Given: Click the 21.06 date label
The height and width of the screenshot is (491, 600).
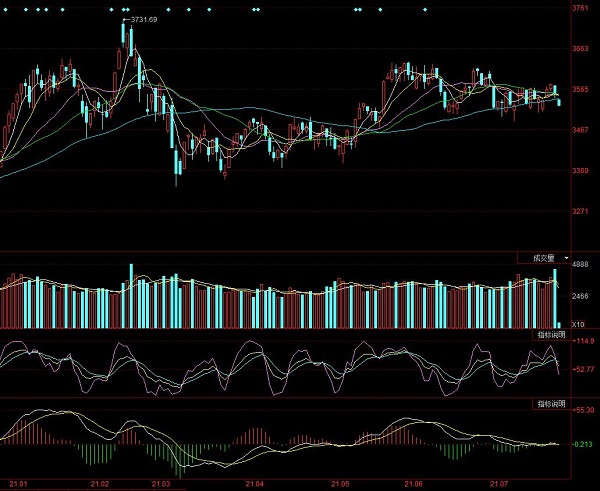Looking at the screenshot, I should pos(411,484).
